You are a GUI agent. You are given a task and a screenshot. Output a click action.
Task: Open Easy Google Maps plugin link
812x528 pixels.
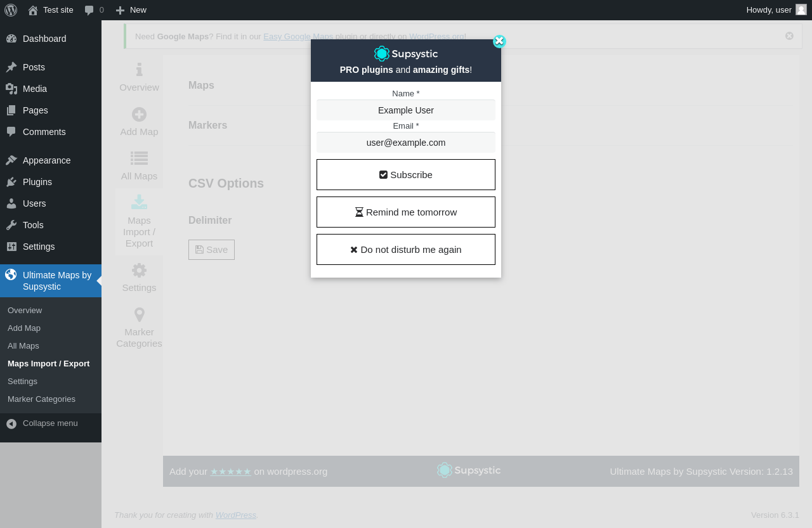click(x=298, y=37)
